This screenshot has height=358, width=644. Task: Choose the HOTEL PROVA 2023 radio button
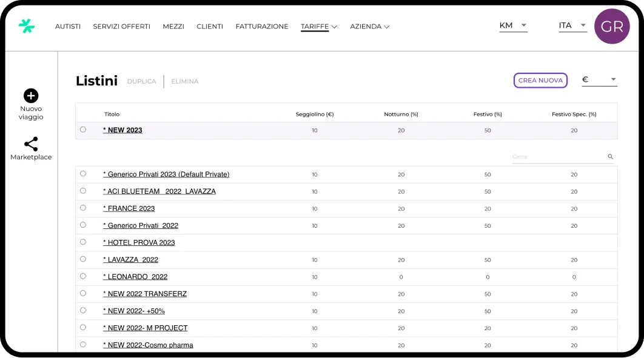pyautogui.click(x=83, y=242)
